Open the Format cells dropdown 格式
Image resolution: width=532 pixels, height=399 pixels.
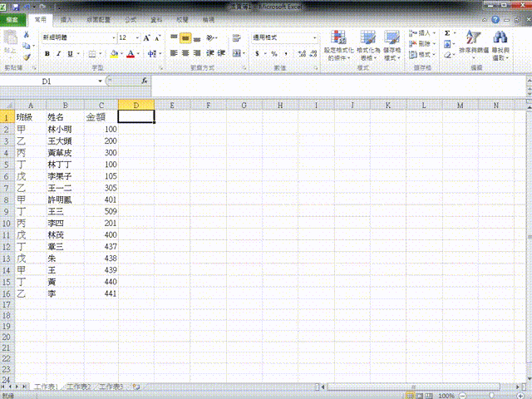(x=422, y=54)
